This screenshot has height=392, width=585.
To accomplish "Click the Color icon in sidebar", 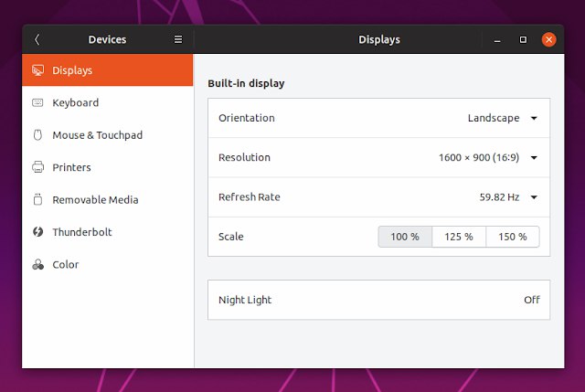I will 37,264.
